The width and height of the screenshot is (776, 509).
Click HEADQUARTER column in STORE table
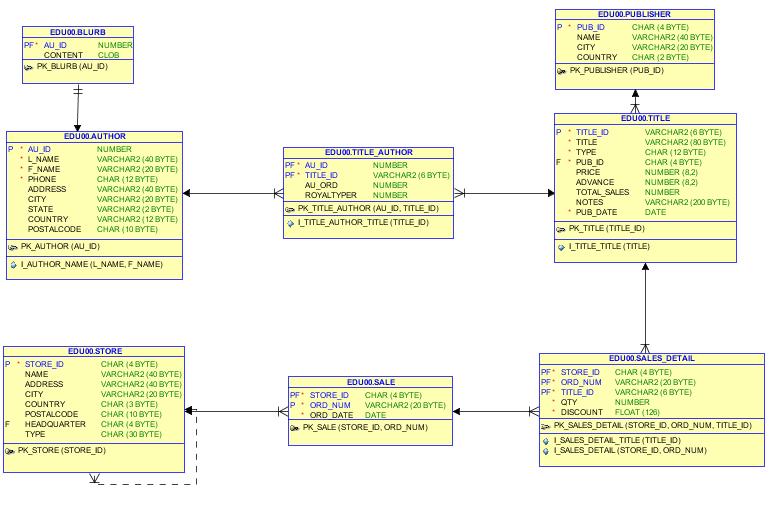[x=55, y=424]
